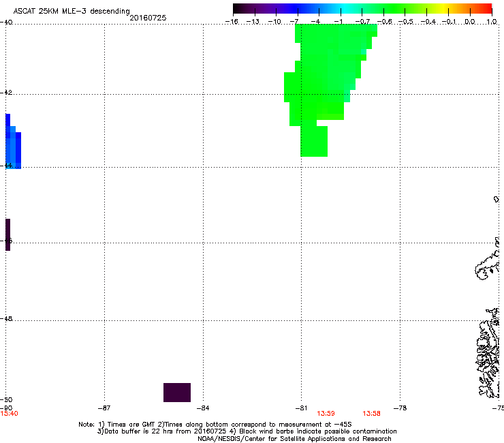Click the note line '3)Data buffer is 22 hrs'

click(x=247, y=431)
